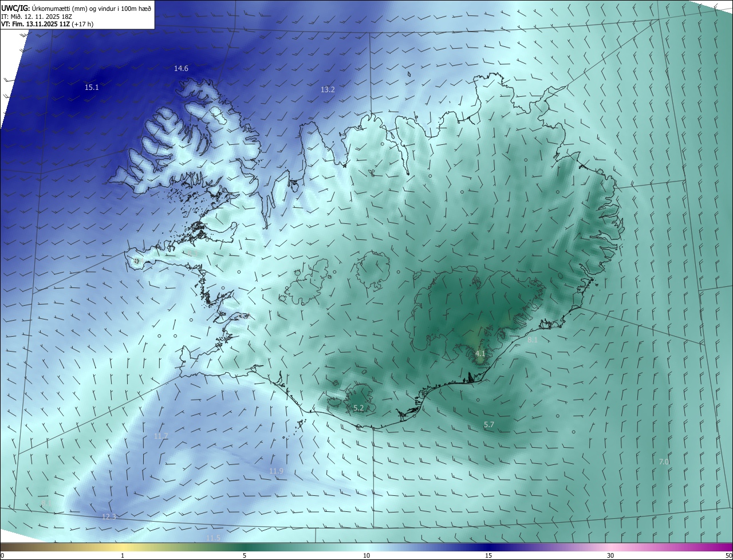Image resolution: width=733 pixels, height=560 pixels.
Task: Click the 15 tick label on the legend
Action: (x=488, y=555)
